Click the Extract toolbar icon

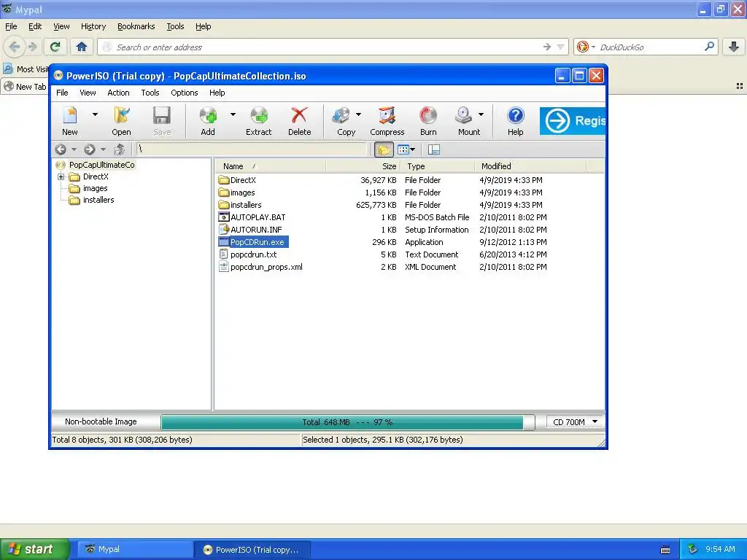[x=259, y=121]
